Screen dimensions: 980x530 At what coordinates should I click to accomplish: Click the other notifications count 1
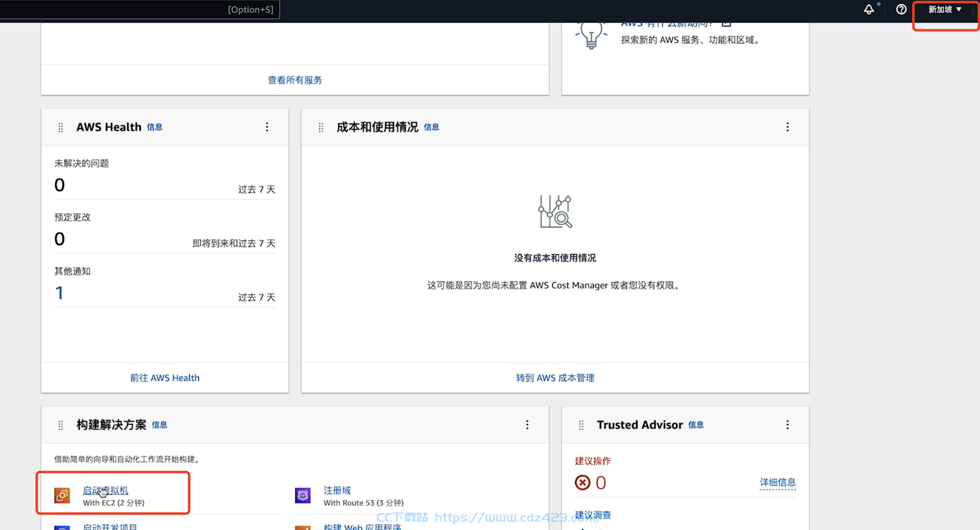59,293
